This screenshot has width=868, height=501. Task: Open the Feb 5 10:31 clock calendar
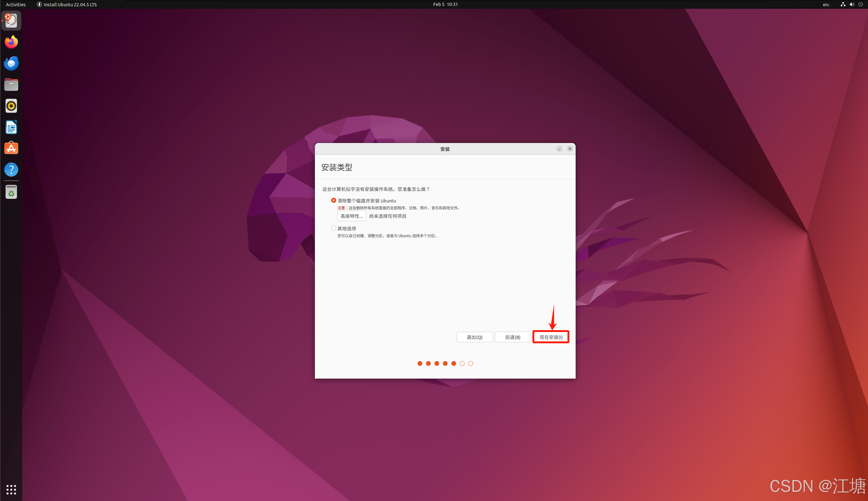pyautogui.click(x=445, y=4)
